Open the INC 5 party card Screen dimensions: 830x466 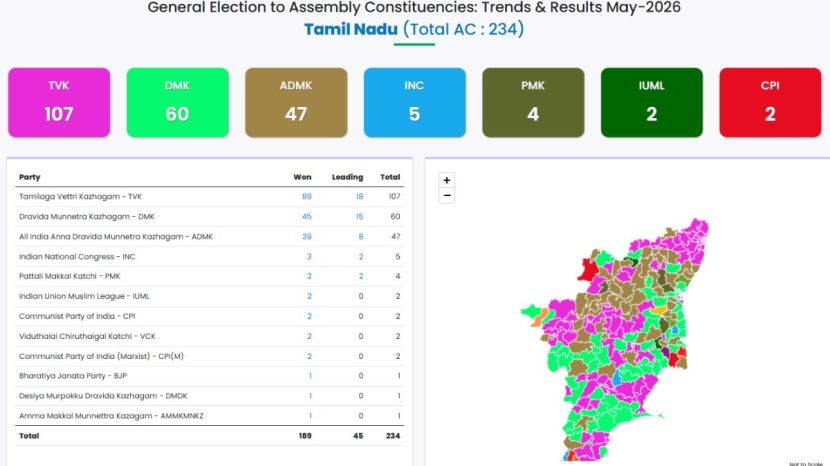(415, 103)
